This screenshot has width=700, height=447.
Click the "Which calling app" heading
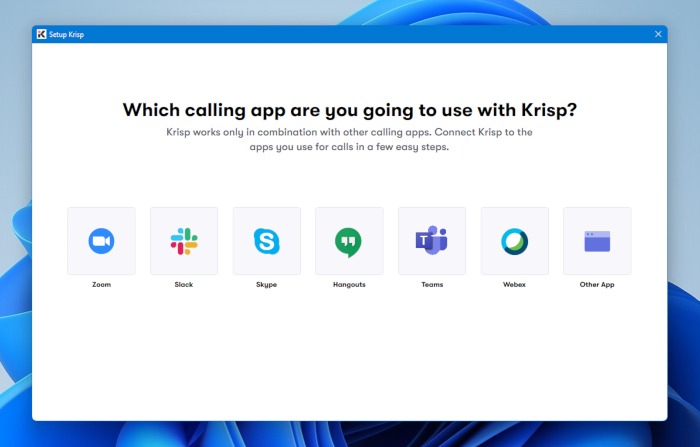click(x=350, y=110)
